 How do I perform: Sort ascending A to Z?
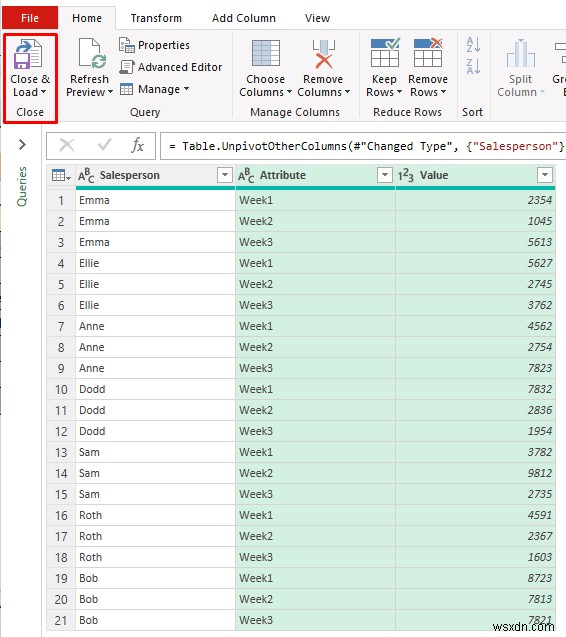click(x=473, y=44)
